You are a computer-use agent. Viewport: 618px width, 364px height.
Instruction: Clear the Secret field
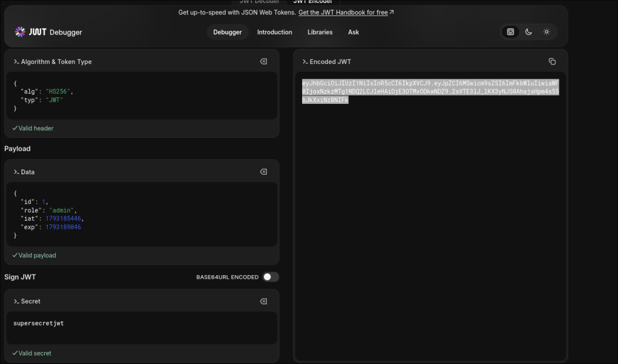(263, 301)
